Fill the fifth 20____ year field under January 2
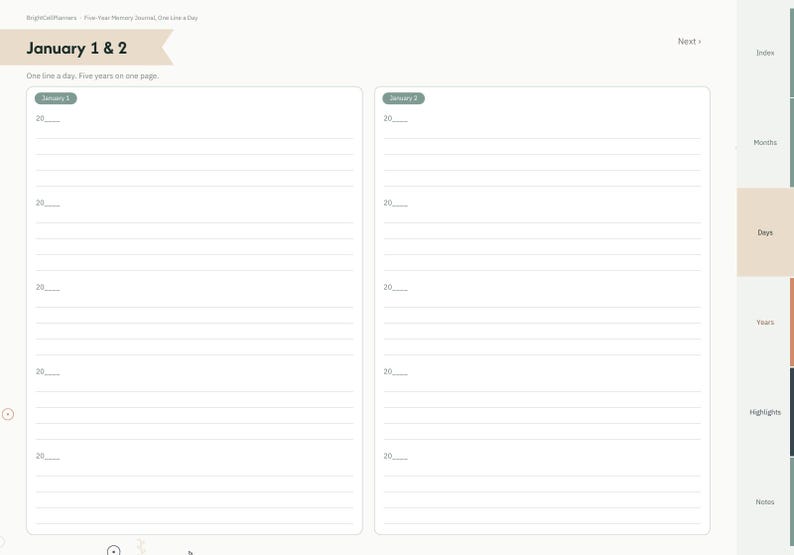This screenshot has height=555, width=794. [x=395, y=456]
